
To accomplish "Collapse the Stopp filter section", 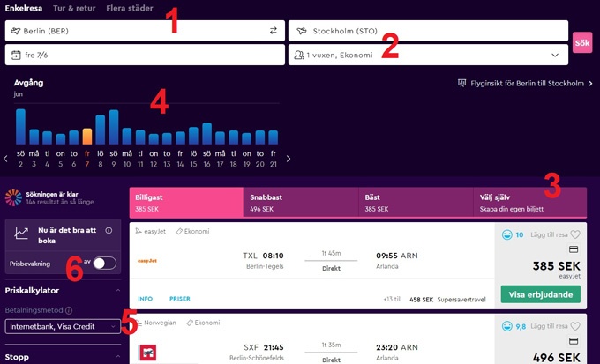I will pyautogui.click(x=117, y=358).
